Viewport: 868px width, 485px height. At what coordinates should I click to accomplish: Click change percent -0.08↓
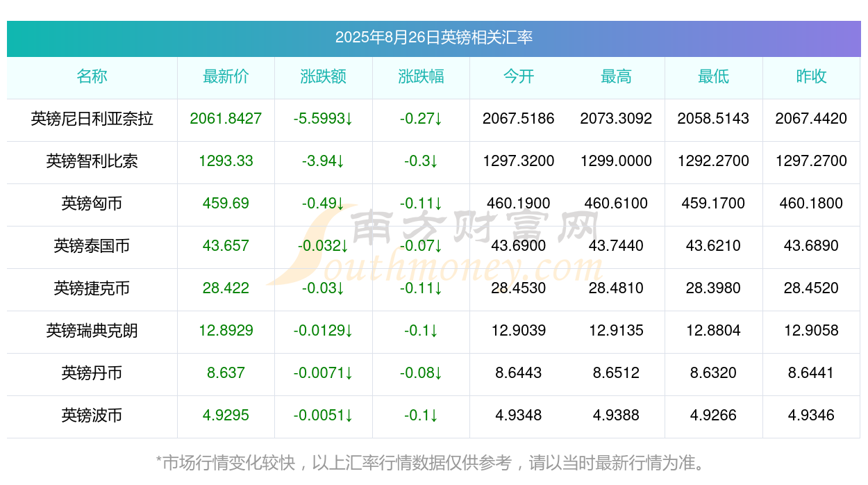pos(421,373)
